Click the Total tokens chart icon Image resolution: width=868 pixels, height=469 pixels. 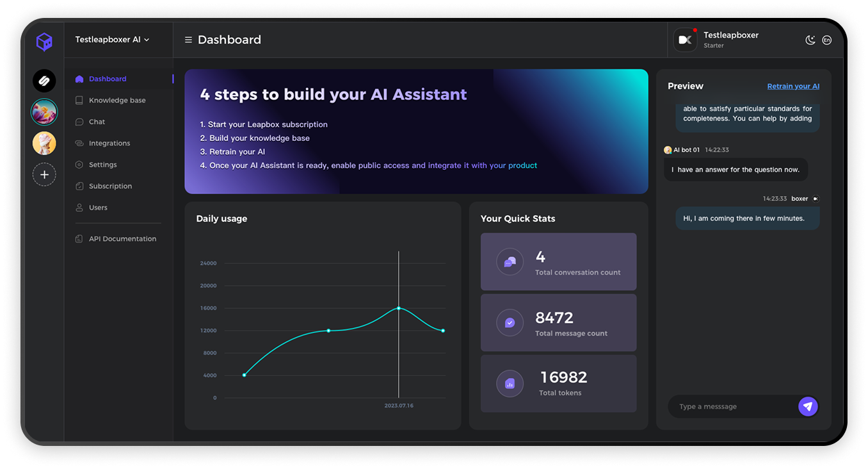[x=510, y=384]
